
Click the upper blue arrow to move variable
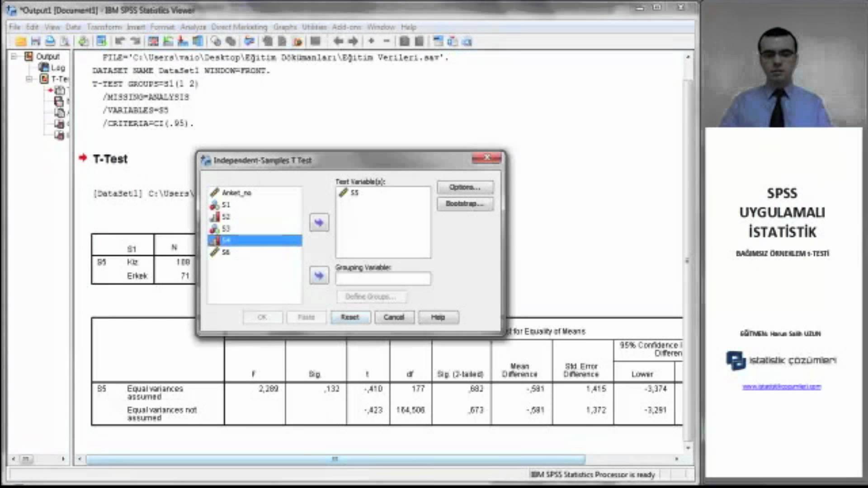(x=319, y=222)
